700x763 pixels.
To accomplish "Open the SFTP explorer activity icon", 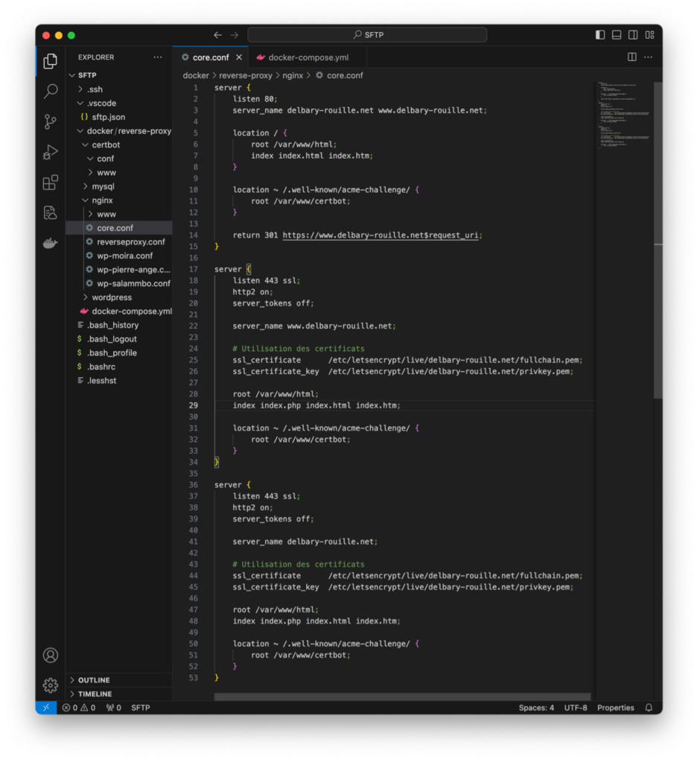I will click(x=50, y=212).
